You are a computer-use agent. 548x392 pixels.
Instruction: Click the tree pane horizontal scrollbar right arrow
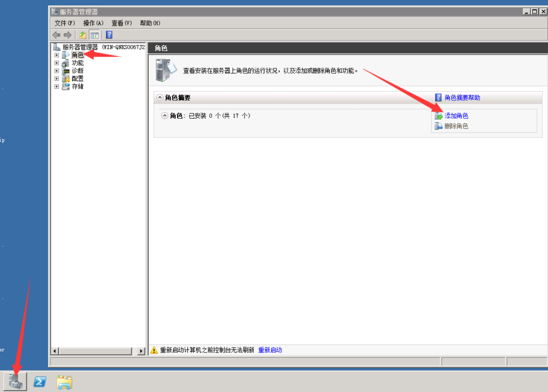(141, 351)
